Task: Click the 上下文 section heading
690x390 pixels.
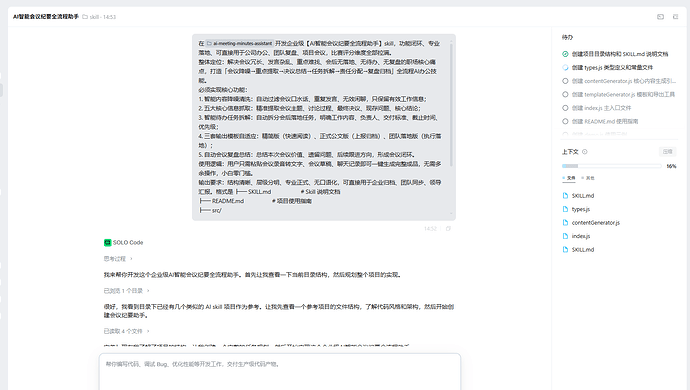Action: pos(570,152)
